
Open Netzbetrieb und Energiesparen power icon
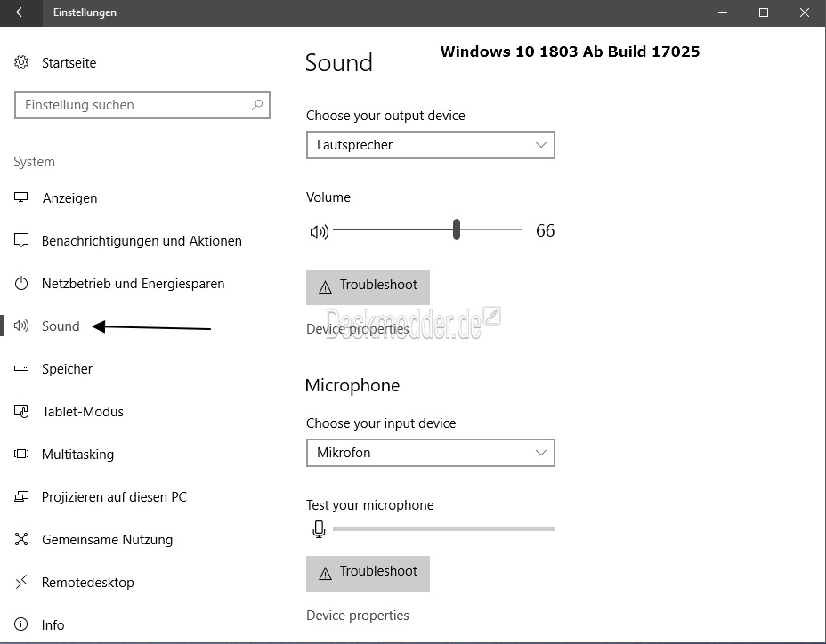(x=21, y=283)
